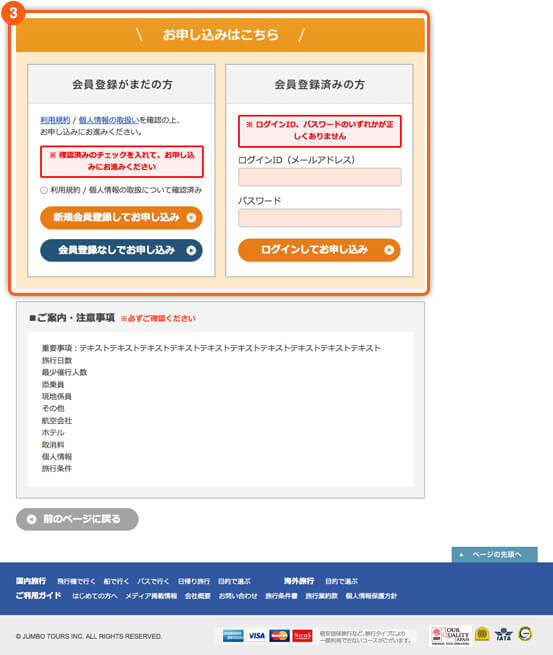This screenshot has height=655, width=553.
Task: Open 国内旅行 in footer menu
Action: click(31, 581)
